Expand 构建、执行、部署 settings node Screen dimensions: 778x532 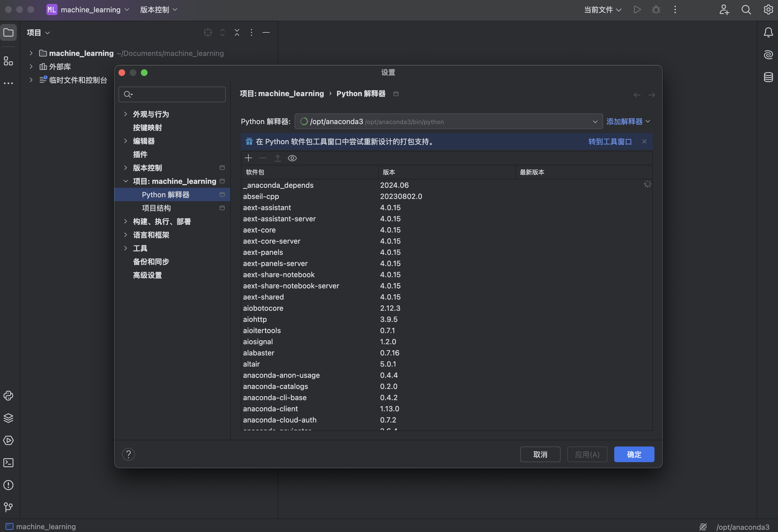(x=125, y=221)
